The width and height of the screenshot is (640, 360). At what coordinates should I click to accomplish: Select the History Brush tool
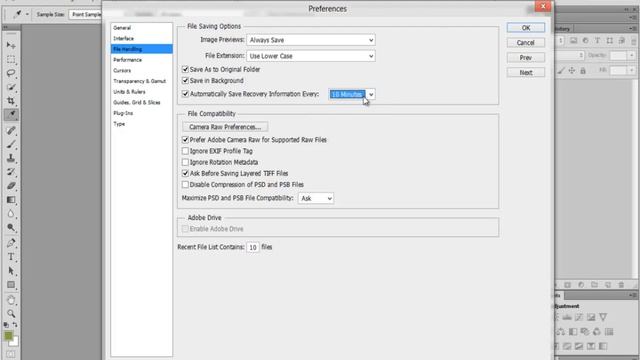[11, 172]
